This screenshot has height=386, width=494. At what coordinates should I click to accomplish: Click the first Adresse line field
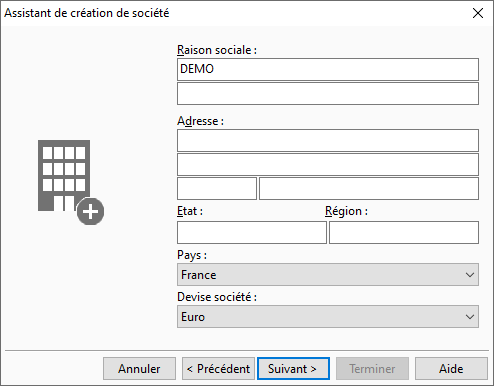[328, 140]
